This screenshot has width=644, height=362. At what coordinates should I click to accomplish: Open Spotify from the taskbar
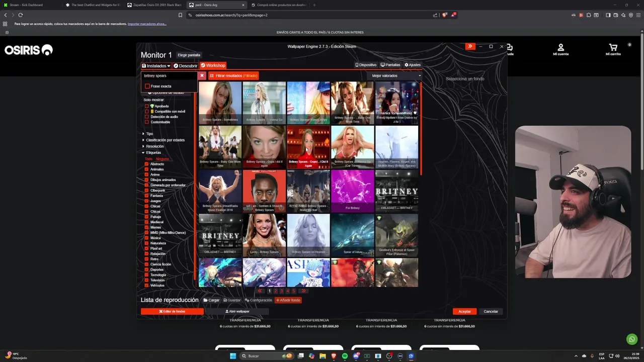[345, 356]
